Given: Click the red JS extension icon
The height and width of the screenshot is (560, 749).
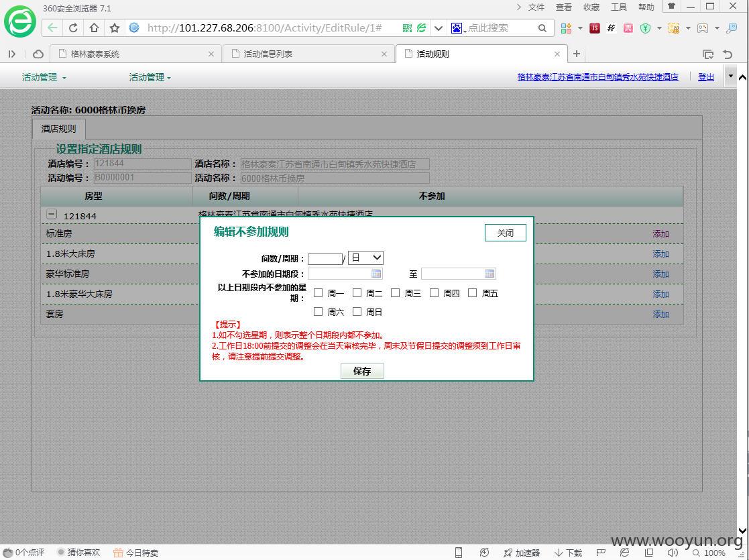Looking at the screenshot, I should click(x=595, y=28).
